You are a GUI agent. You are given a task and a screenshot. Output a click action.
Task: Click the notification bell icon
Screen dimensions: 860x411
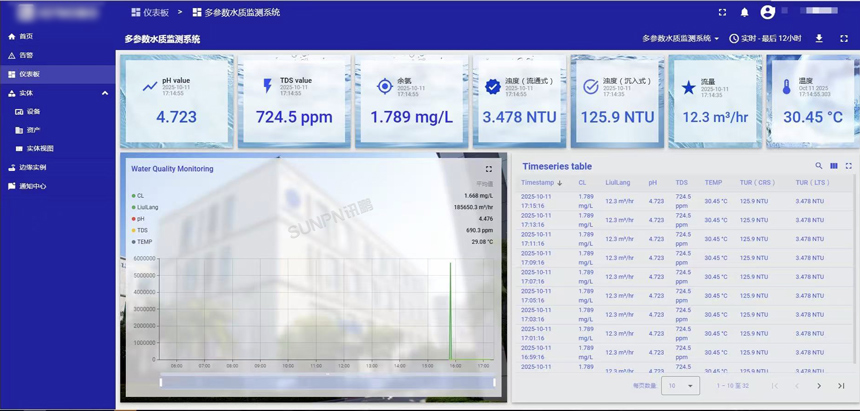[744, 12]
